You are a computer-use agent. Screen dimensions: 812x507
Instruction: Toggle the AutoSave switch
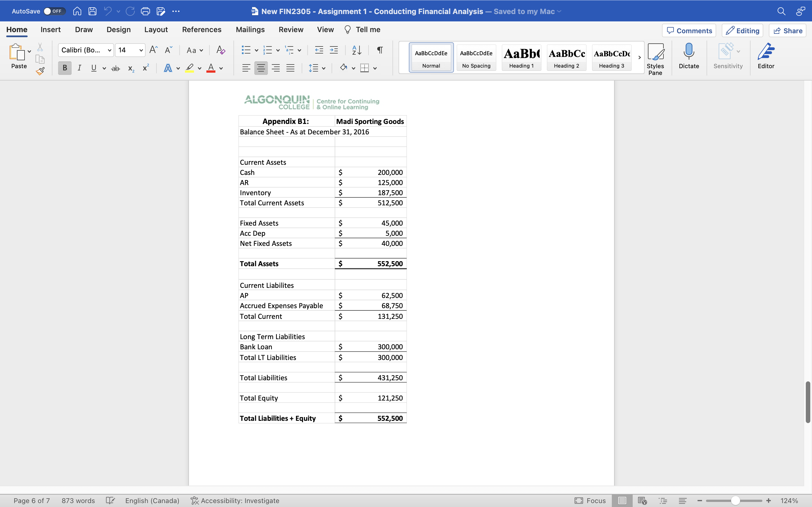[x=54, y=11]
